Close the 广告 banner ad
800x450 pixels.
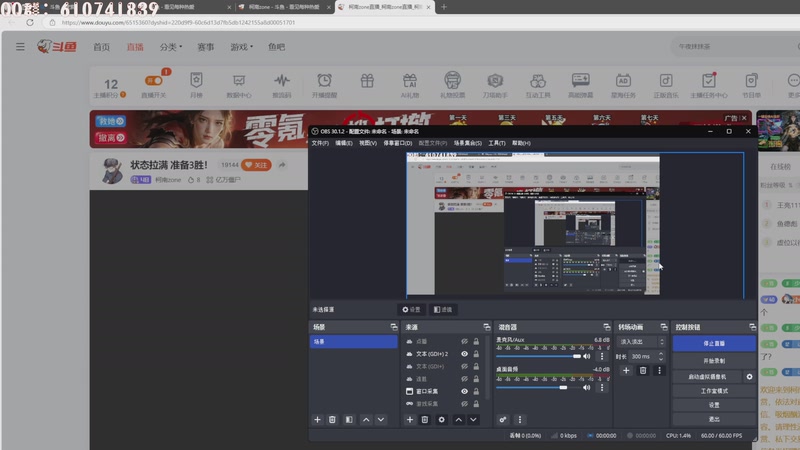[744, 118]
